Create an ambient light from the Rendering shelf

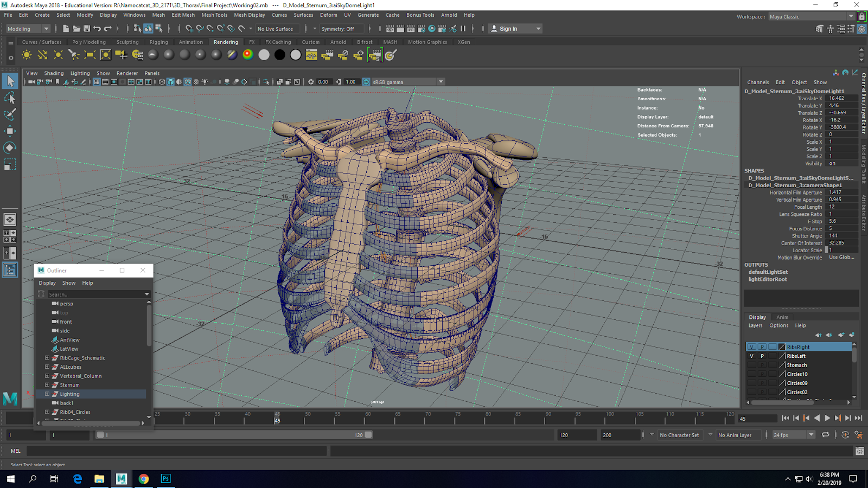(26, 54)
